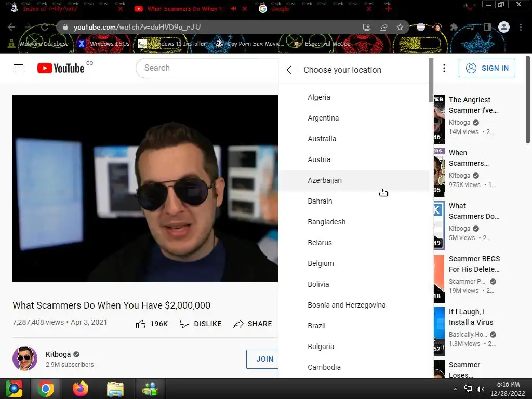Screen dimensions: 532x399
Task: Select Cambodia as location
Action: click(353, 367)
